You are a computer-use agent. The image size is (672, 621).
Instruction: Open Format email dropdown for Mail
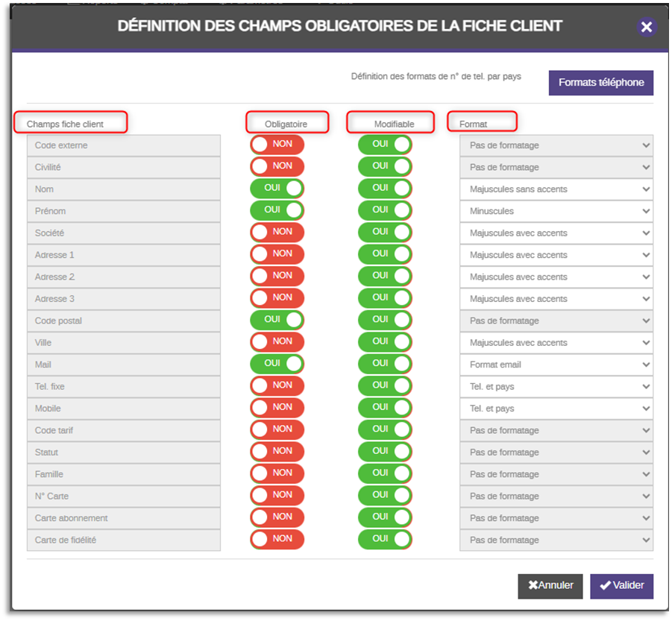(556, 365)
